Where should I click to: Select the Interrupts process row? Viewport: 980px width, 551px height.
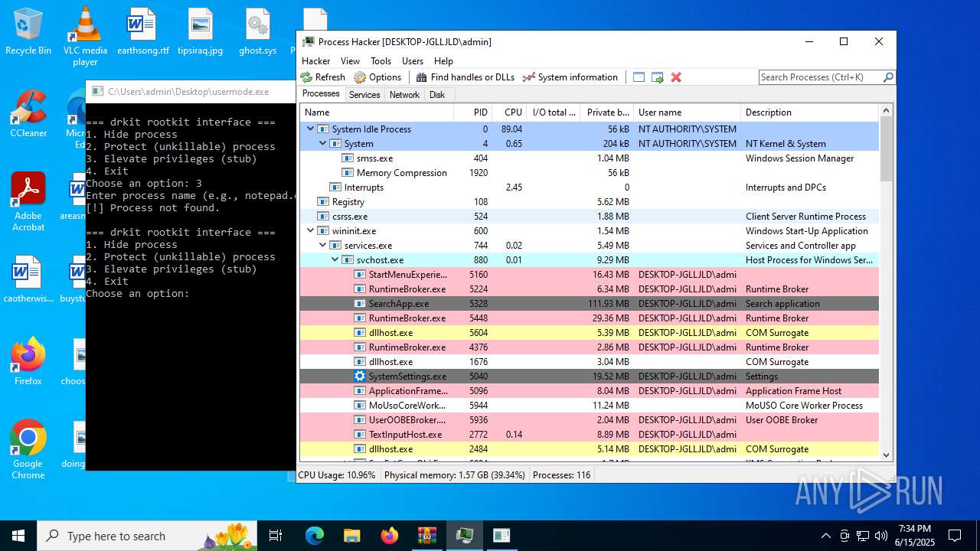pos(590,187)
